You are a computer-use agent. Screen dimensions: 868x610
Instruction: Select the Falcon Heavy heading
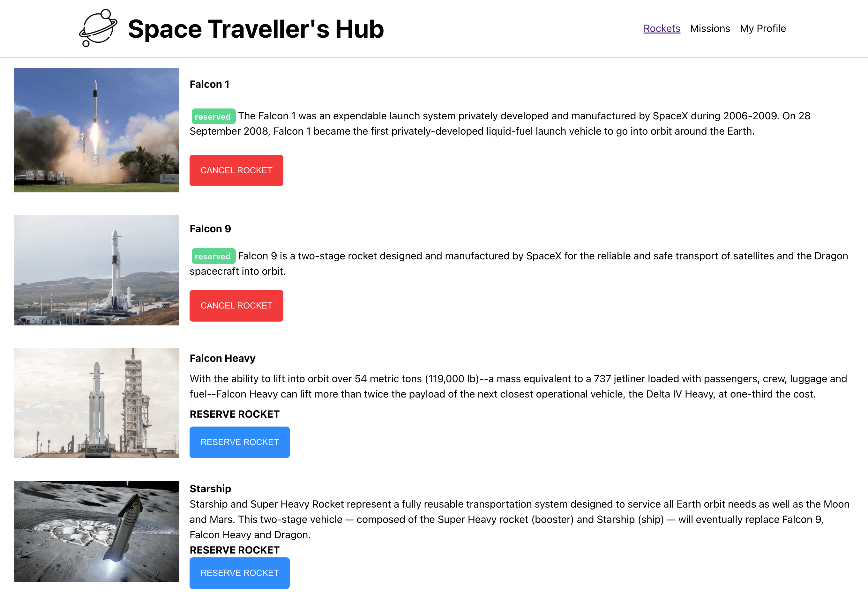[222, 358]
